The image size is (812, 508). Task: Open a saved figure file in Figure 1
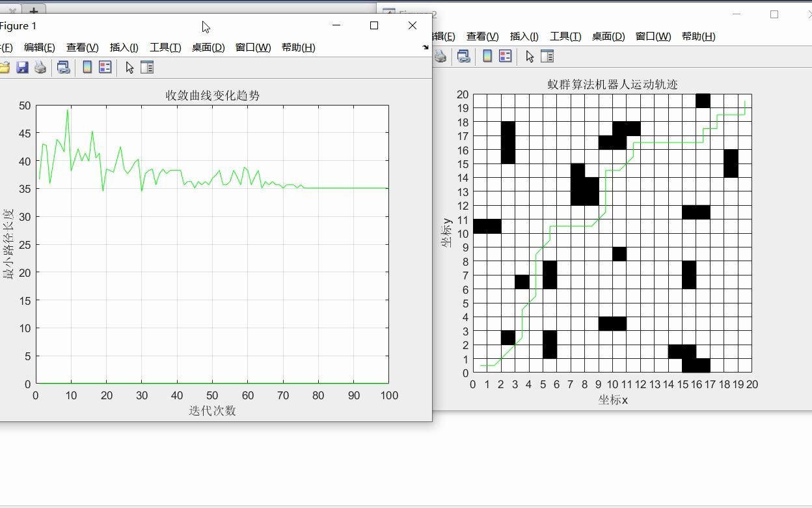5,67
